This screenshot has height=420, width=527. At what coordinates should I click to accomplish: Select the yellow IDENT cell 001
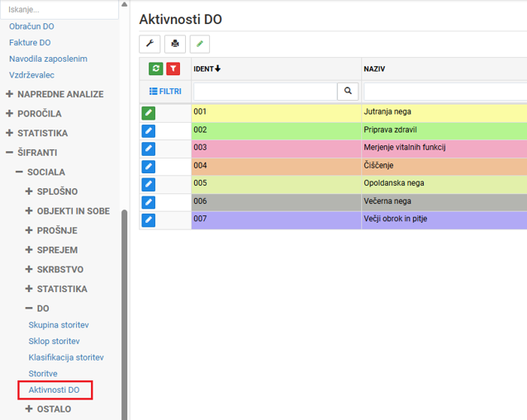coord(276,113)
